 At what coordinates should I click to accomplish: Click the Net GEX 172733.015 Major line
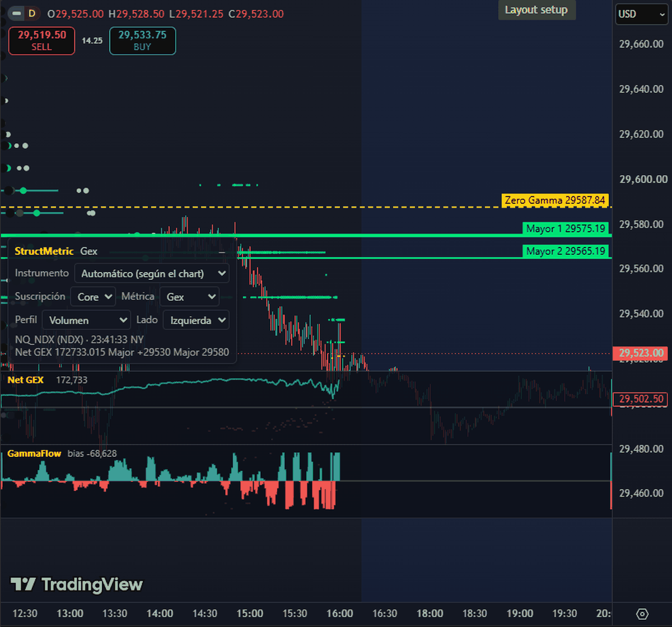point(122,352)
